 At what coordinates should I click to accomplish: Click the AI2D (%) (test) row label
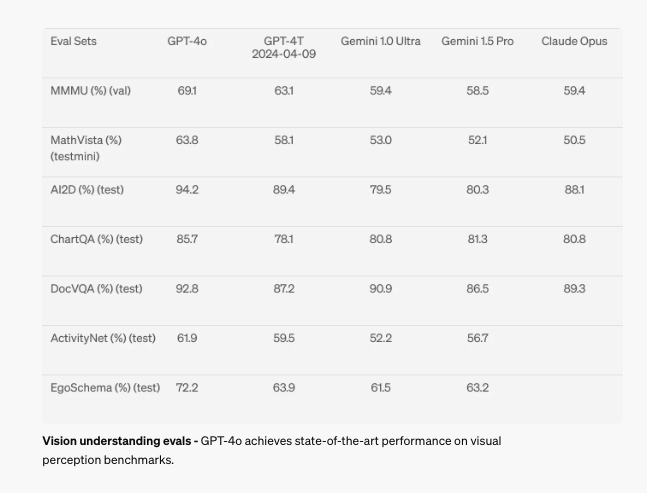pyautogui.click(x=87, y=190)
